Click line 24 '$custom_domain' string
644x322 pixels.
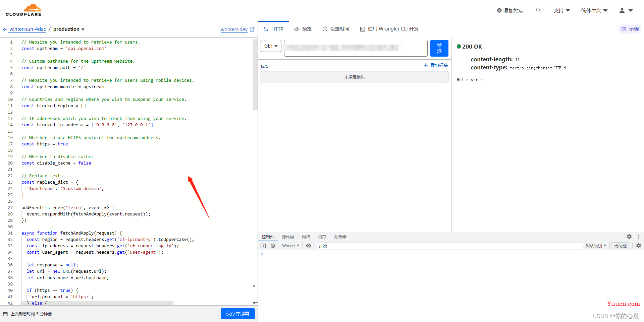pos(81,189)
